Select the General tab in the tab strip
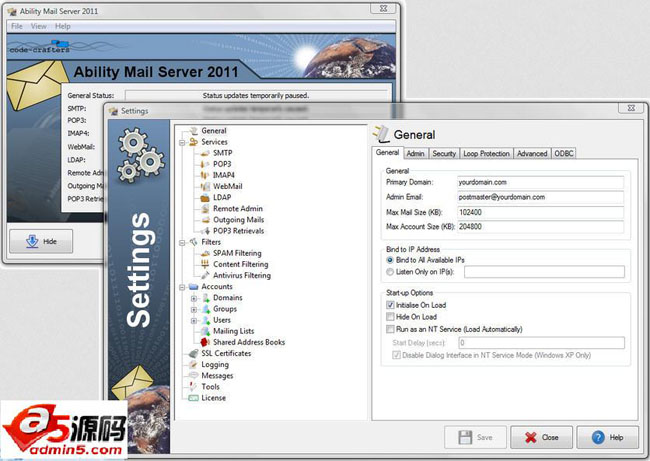The height and width of the screenshot is (461, 650). click(387, 153)
